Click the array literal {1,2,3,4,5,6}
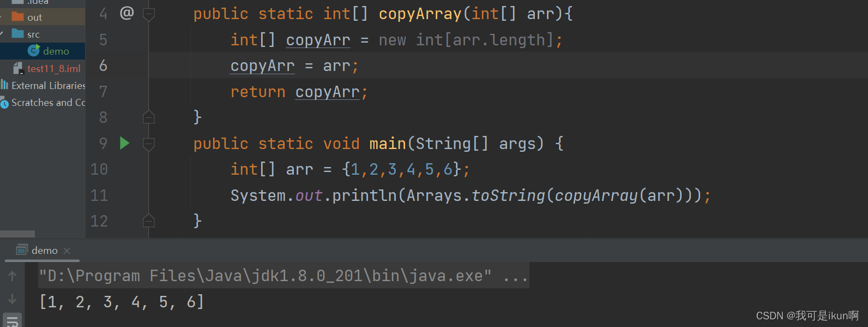868x327 pixels. coord(402,169)
